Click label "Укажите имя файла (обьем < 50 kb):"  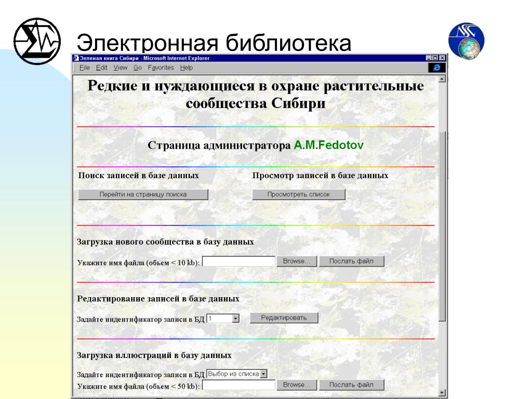point(138,386)
